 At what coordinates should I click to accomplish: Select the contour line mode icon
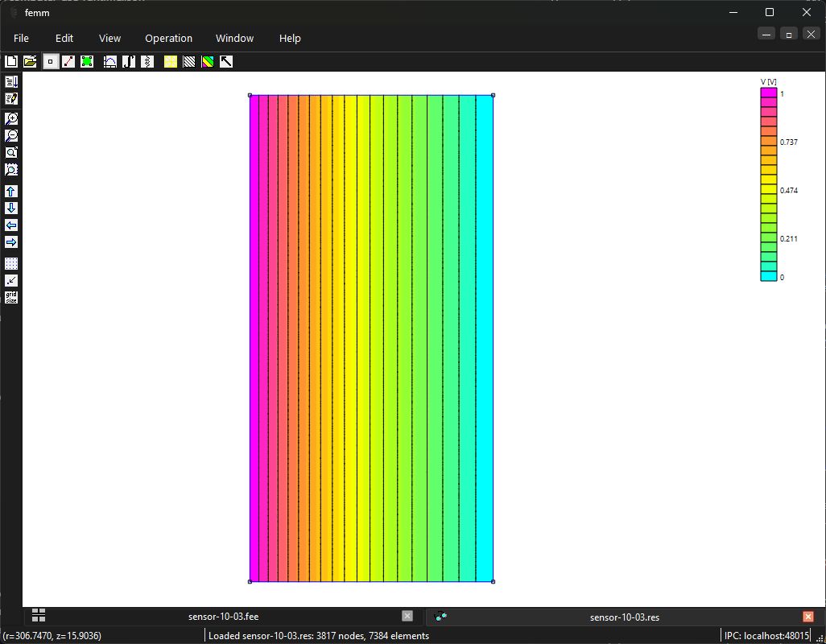[x=68, y=62]
